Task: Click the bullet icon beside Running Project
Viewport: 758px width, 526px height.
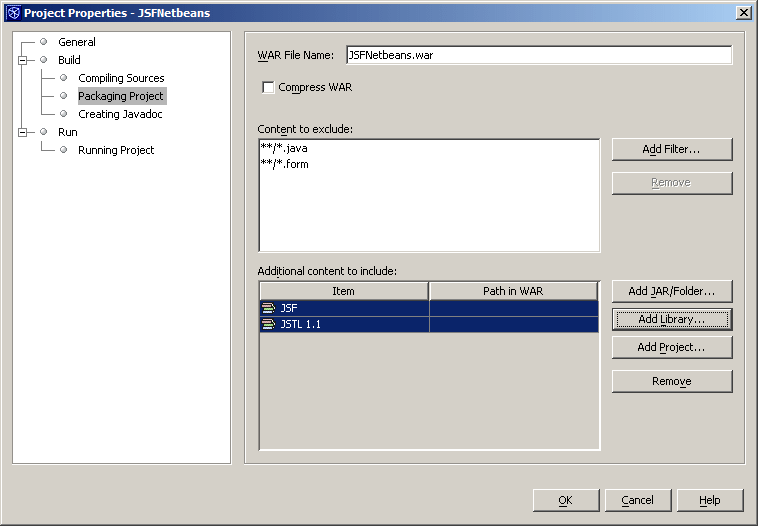Action: tap(64, 150)
